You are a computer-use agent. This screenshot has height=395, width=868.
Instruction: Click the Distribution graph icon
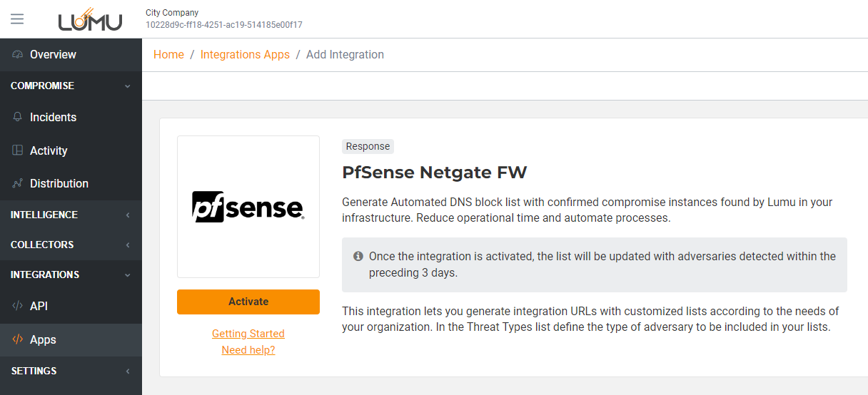point(18,184)
